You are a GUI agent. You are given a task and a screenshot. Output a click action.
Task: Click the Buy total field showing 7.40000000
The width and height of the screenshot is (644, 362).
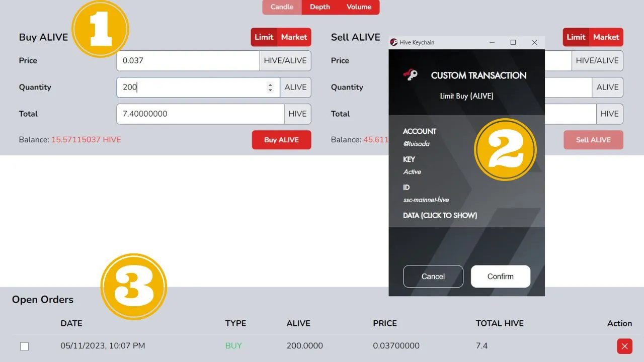point(200,114)
